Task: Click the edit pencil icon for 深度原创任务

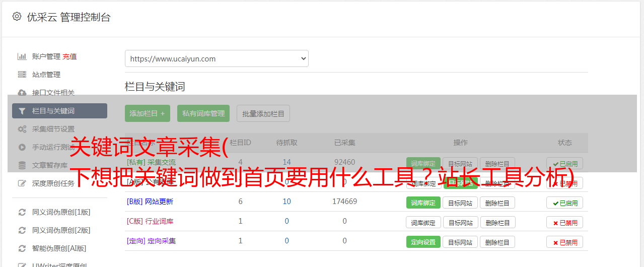Action: tap(22, 183)
